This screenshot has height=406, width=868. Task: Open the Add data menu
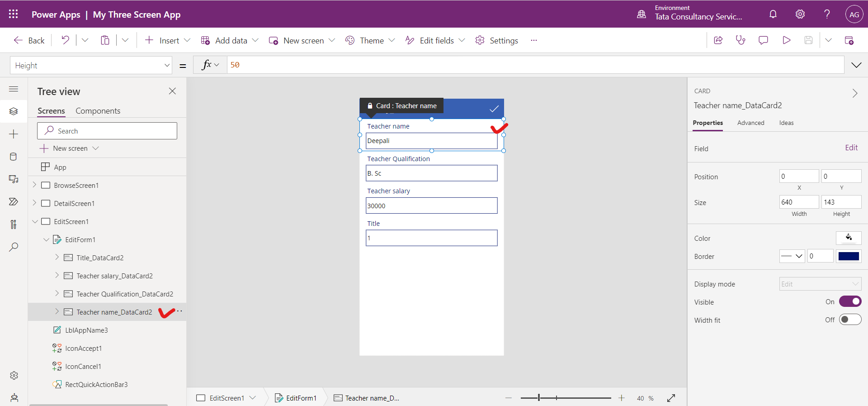tap(230, 40)
